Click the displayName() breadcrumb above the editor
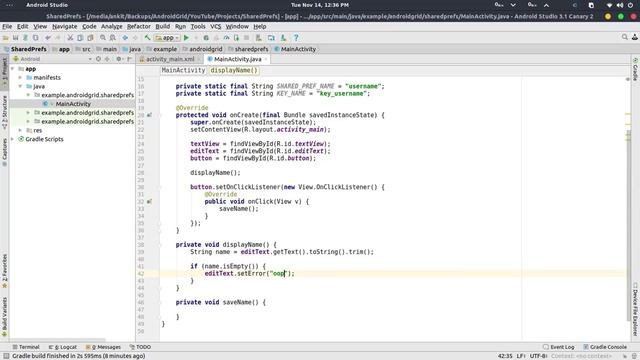Viewport: 640px width, 360px height. (234, 70)
